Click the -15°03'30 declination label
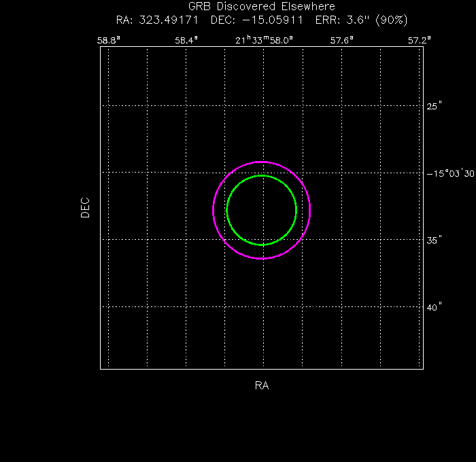Viewport: 476px width, 462px height. [450, 173]
